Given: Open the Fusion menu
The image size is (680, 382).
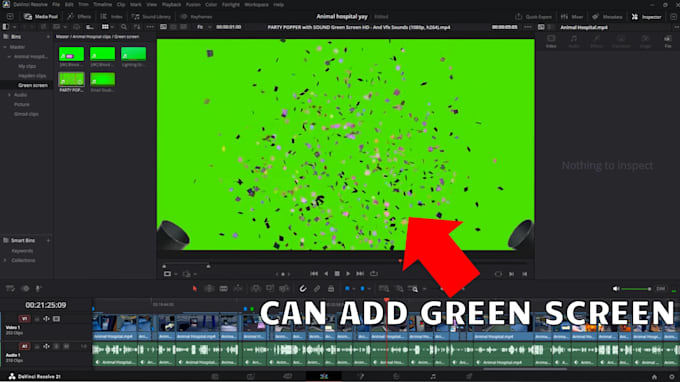Looking at the screenshot, I should 193,4.
